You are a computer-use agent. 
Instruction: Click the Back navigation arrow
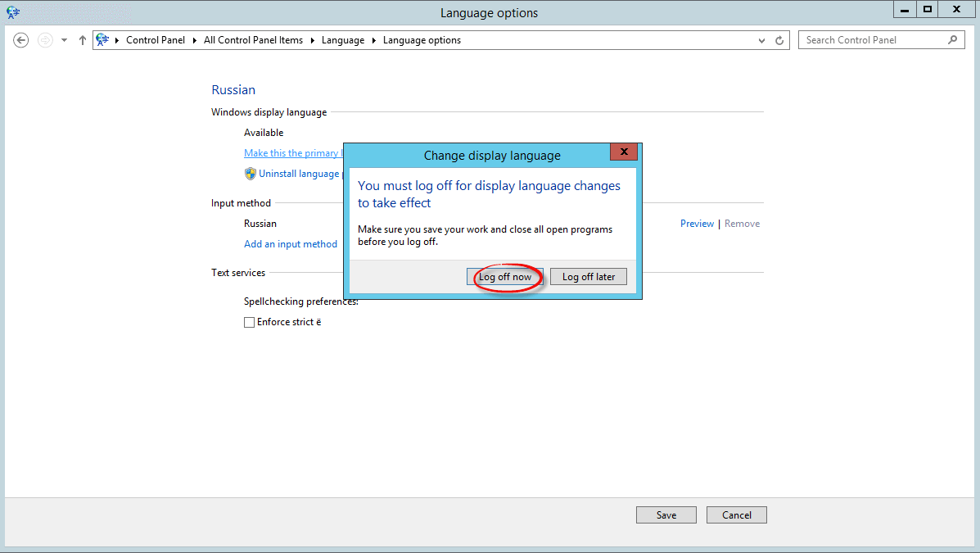click(x=21, y=40)
